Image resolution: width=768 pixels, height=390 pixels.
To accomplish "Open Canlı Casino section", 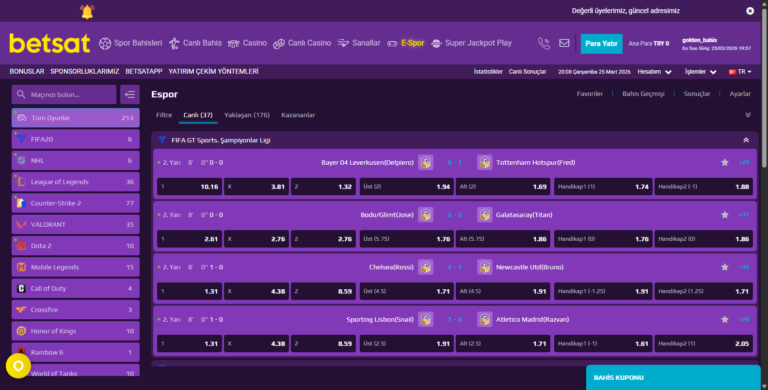I will pos(302,43).
